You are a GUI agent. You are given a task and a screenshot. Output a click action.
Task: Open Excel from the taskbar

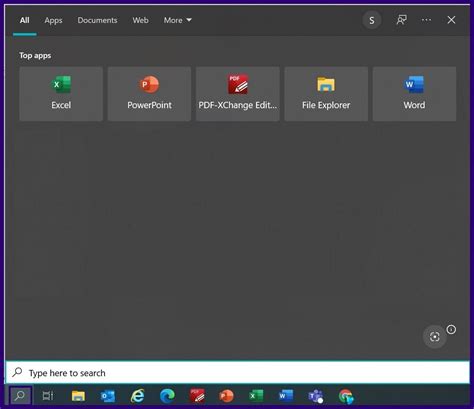[256, 396]
